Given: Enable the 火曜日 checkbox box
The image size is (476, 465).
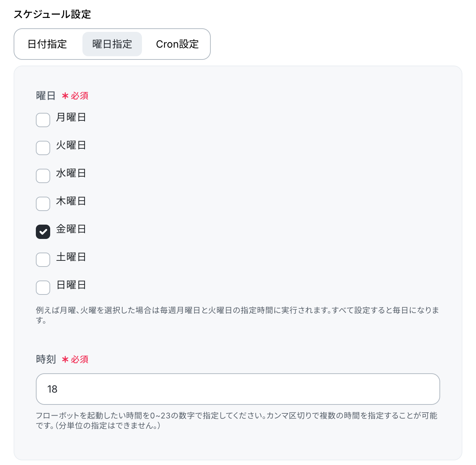Looking at the screenshot, I should 43,148.
